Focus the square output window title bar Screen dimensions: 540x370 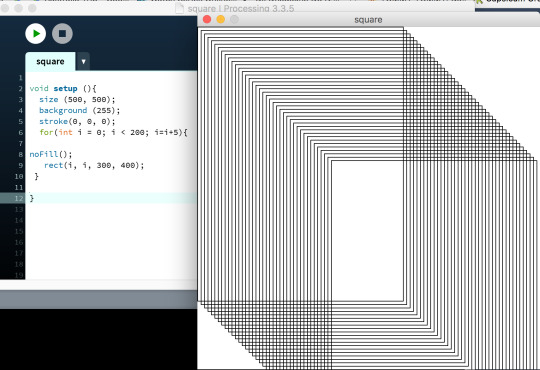tap(368, 20)
